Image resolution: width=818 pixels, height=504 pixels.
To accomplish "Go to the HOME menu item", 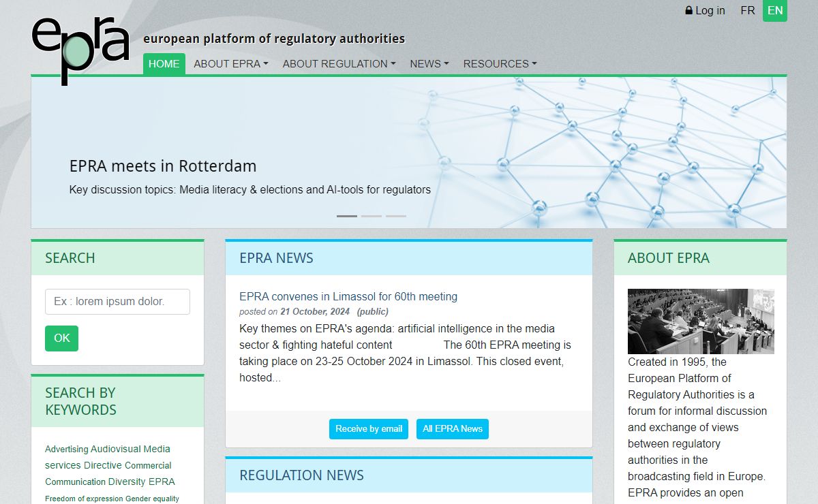I will pos(164,64).
